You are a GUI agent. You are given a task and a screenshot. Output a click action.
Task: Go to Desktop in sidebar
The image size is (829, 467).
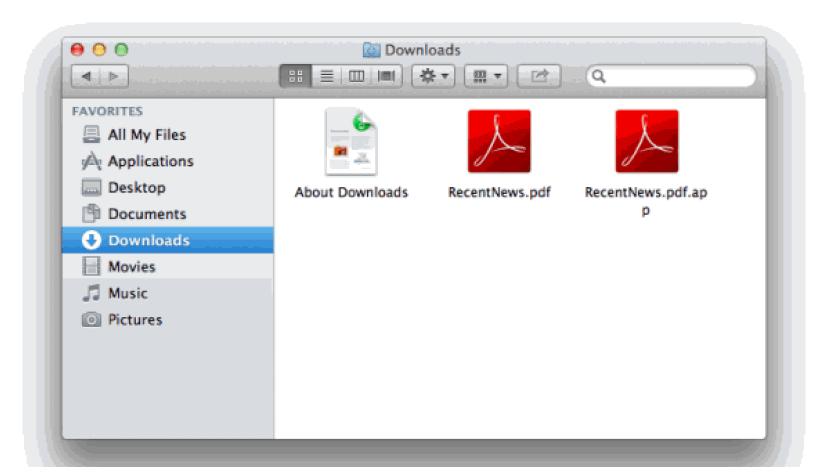pyautogui.click(x=136, y=188)
